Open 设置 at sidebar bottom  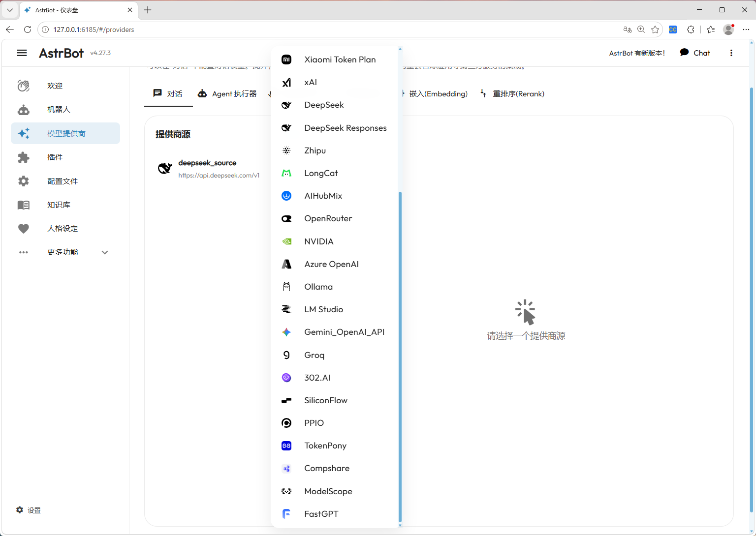point(29,510)
